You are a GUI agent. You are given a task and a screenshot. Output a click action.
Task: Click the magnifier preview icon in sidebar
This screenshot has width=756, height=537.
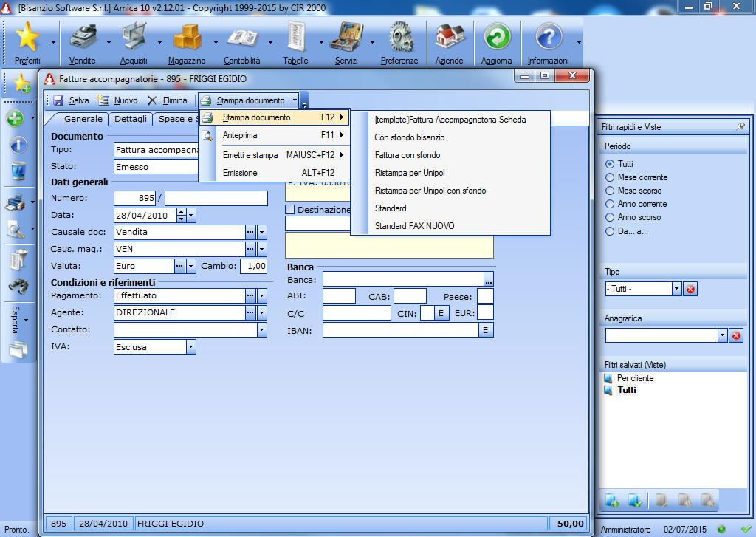tap(16, 229)
